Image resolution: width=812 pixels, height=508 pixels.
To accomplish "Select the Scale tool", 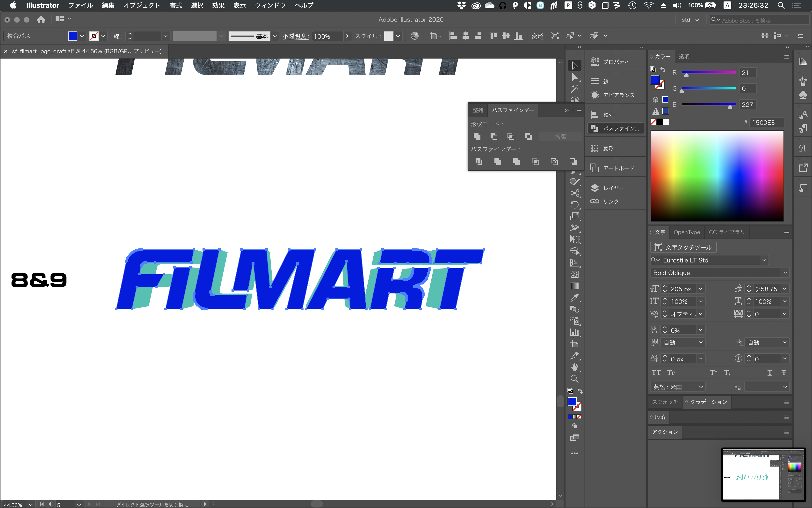I will coord(575,216).
